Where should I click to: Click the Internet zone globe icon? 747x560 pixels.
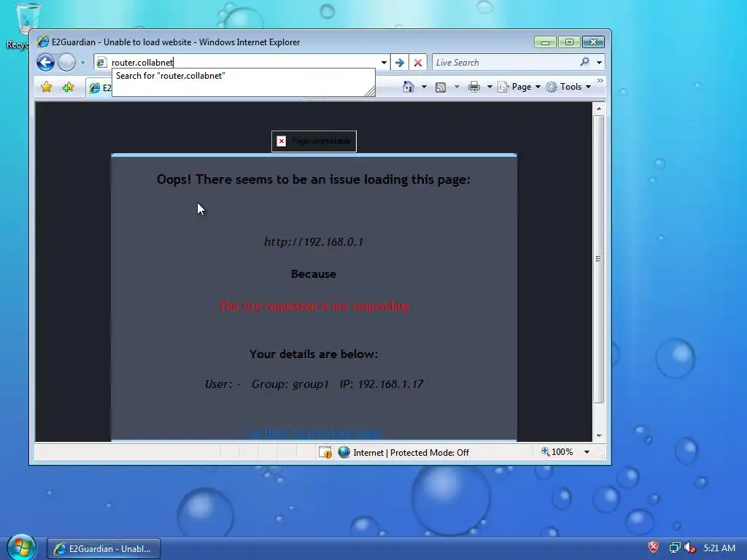[344, 452]
